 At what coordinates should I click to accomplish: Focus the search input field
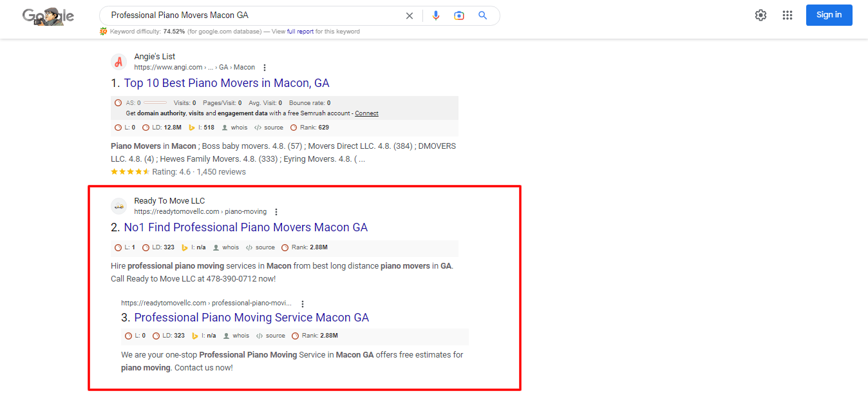(254, 15)
